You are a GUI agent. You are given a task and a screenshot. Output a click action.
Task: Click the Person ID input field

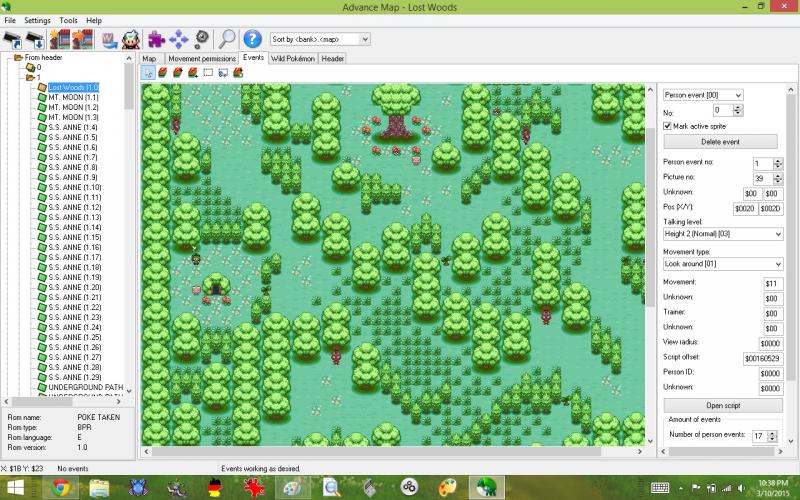771,373
